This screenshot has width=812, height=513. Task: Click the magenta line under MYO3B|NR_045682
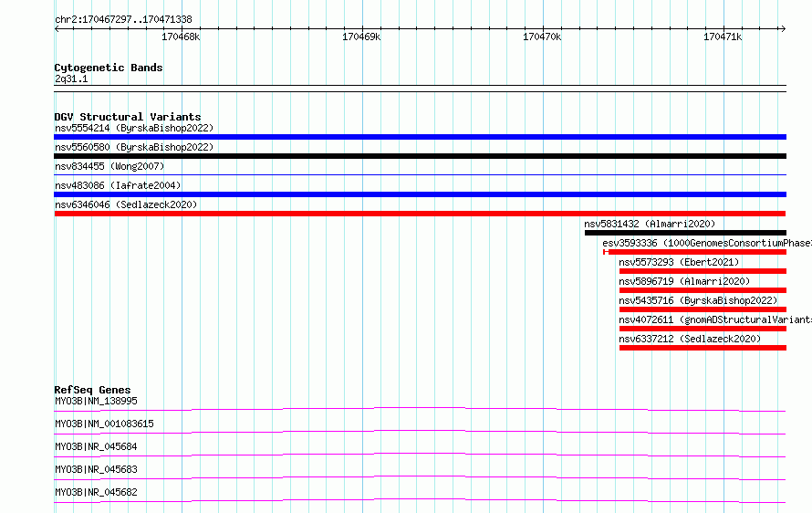coord(420,500)
